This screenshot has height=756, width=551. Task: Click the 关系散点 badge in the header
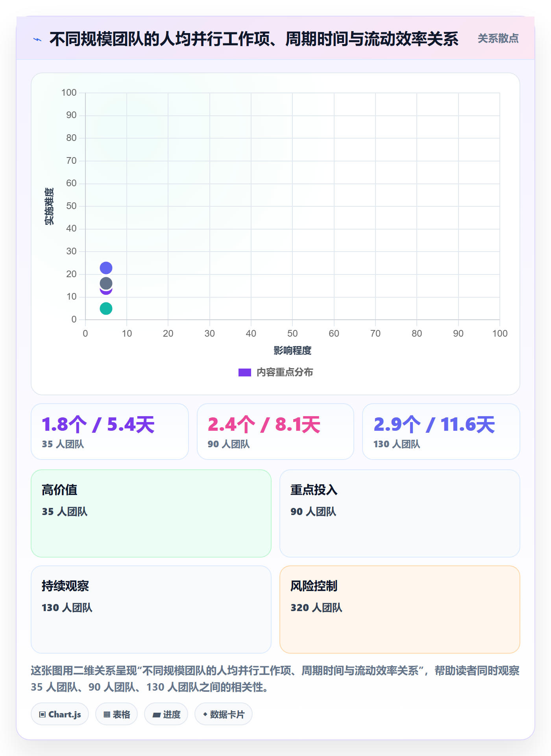pos(498,39)
